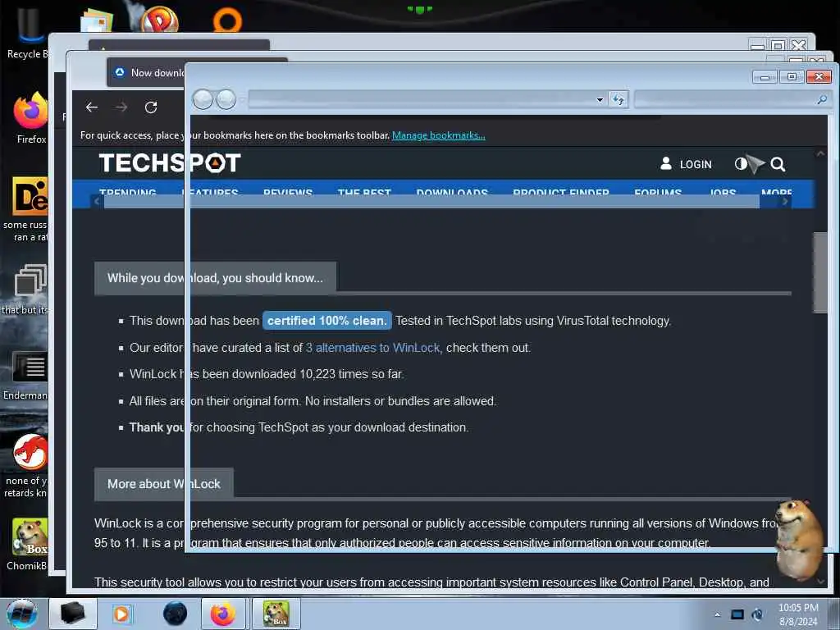Switch to Firefox in the taskbar
The height and width of the screenshot is (630, 840).
[223, 614]
